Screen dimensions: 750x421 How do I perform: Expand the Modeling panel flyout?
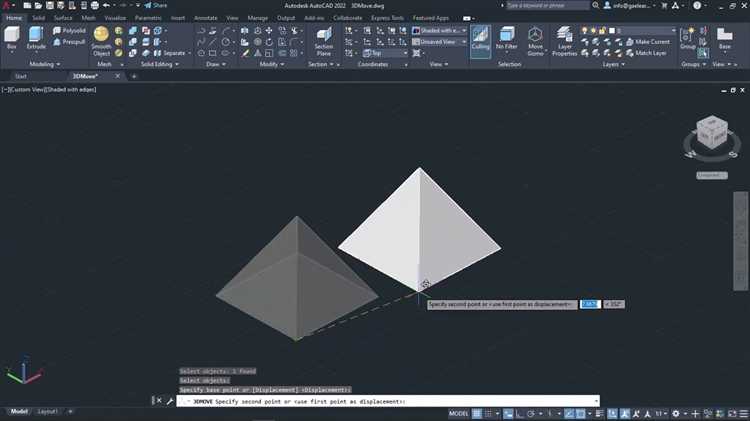[41, 64]
